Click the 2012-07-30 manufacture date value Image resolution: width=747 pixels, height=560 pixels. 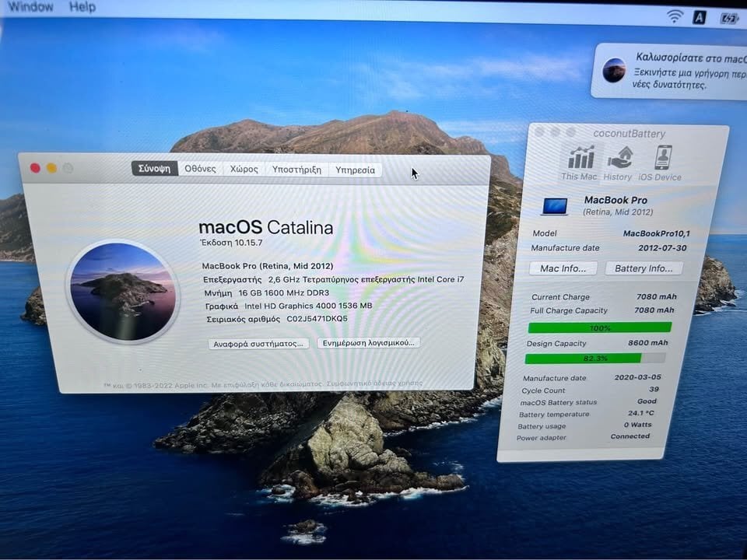pos(662,247)
